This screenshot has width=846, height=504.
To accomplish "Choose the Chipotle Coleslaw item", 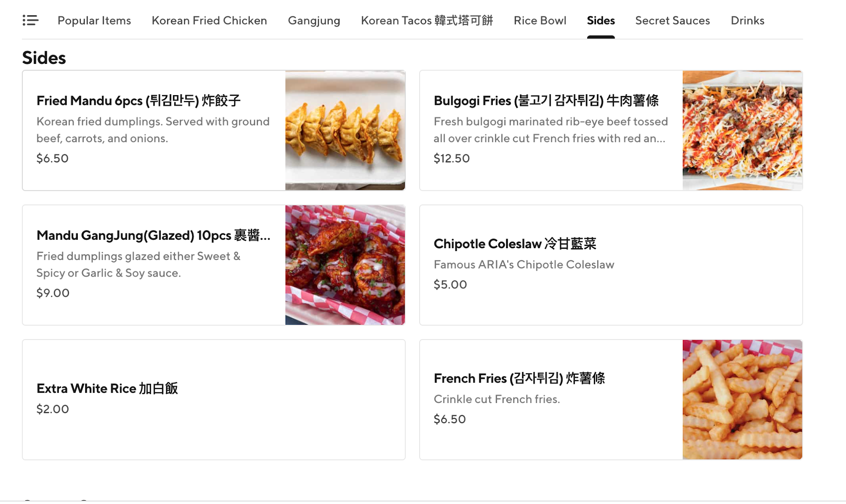I will pos(515,244).
